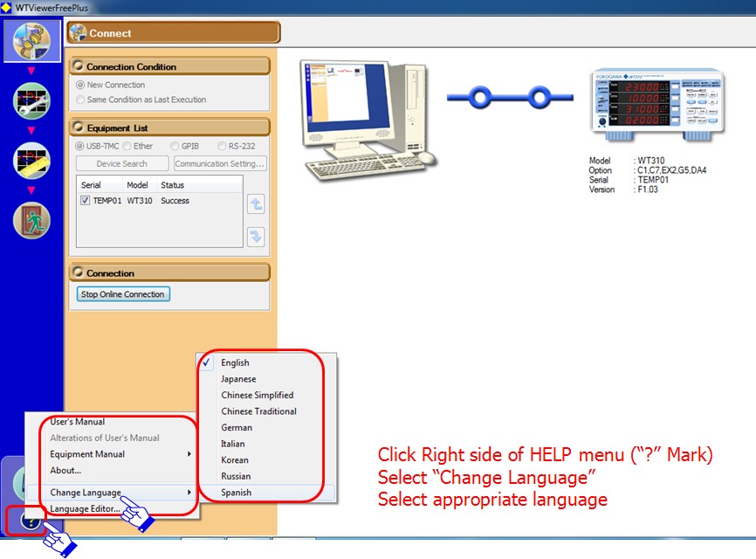The image size is (756, 559).
Task: Open the wrench settings step icon
Action: click(x=31, y=100)
